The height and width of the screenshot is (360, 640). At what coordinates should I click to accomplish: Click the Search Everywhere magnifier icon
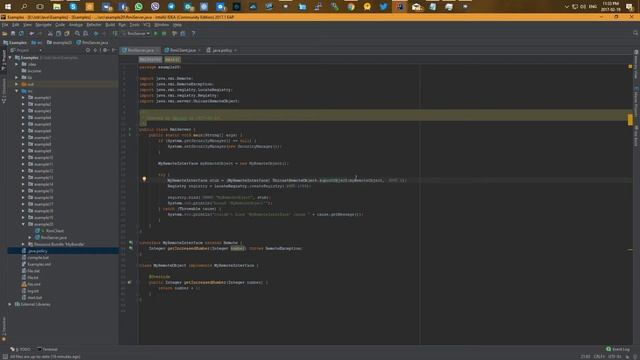636,33
